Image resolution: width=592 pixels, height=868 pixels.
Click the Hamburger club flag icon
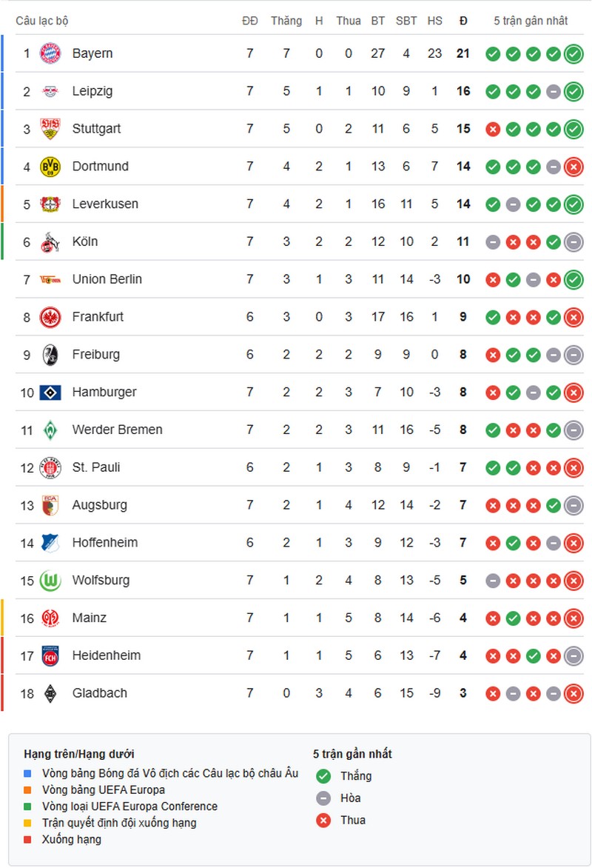pos(50,393)
